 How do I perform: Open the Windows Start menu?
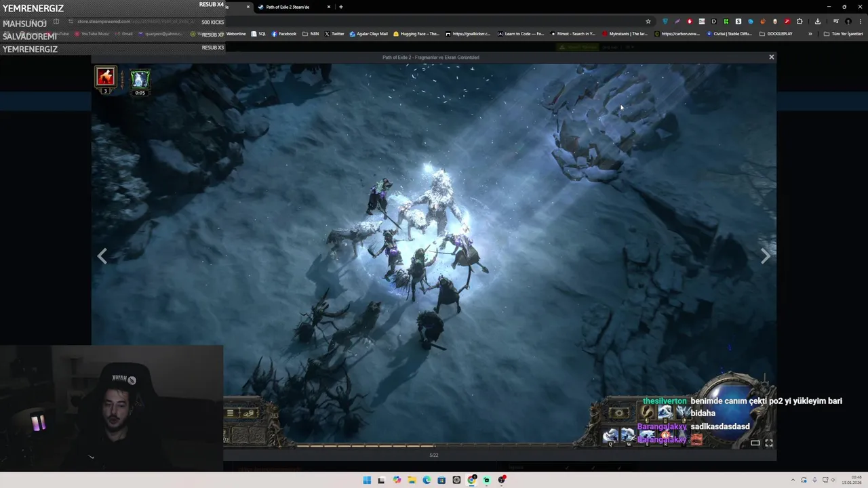tap(367, 480)
